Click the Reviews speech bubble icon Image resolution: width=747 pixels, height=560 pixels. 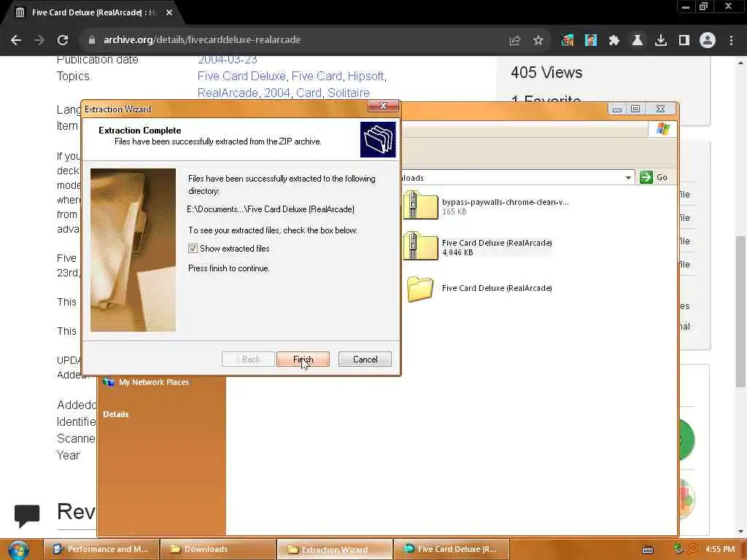click(x=27, y=516)
